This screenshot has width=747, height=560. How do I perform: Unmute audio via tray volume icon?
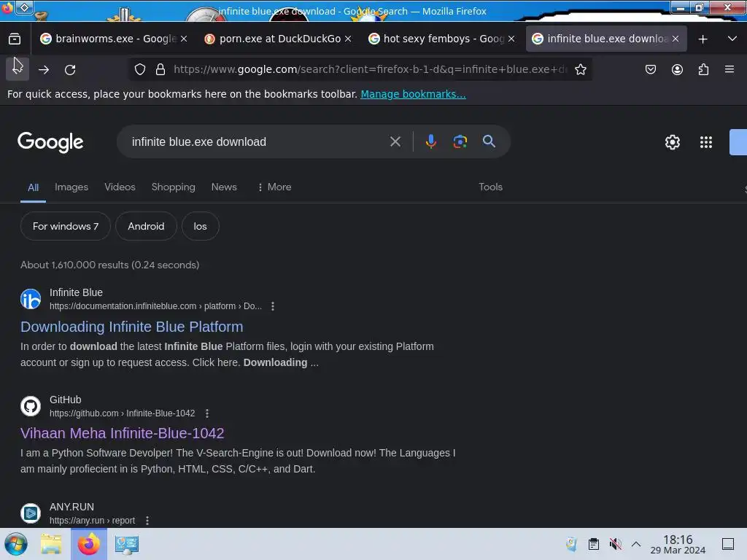click(615, 544)
